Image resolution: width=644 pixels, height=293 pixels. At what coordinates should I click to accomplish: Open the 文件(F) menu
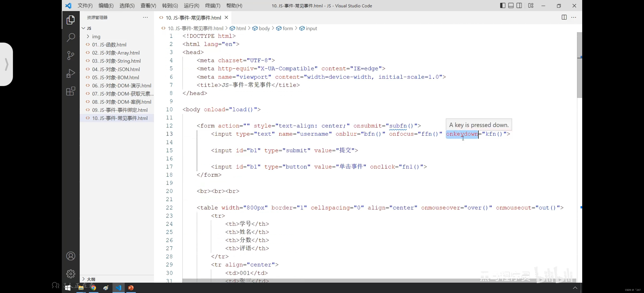pyautogui.click(x=85, y=5)
